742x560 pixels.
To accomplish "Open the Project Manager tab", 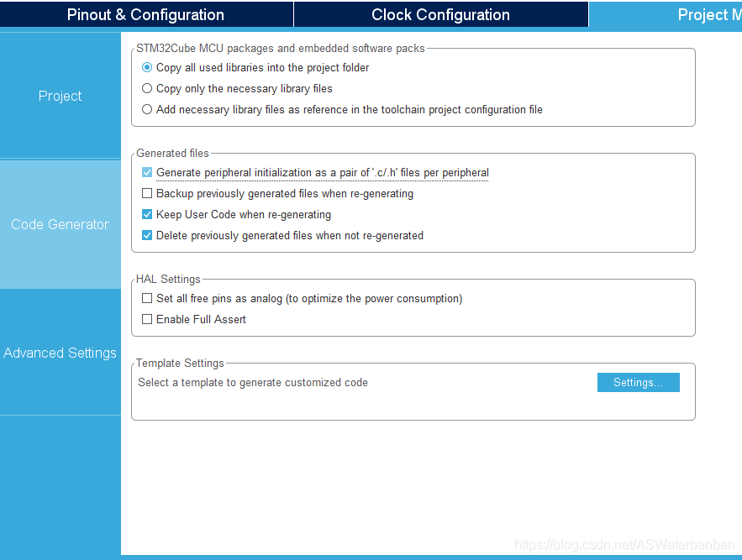I will click(666, 14).
